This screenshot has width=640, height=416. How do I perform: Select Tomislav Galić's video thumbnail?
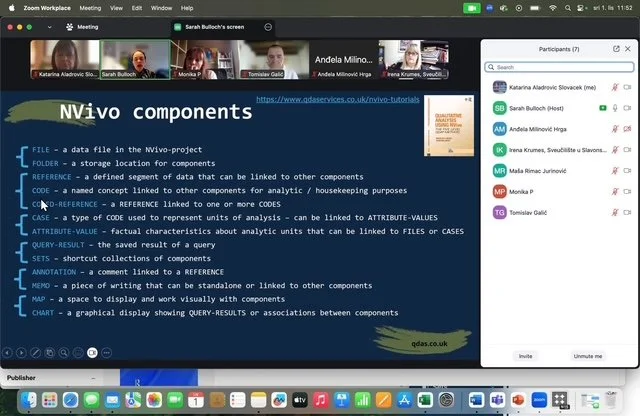274,59
